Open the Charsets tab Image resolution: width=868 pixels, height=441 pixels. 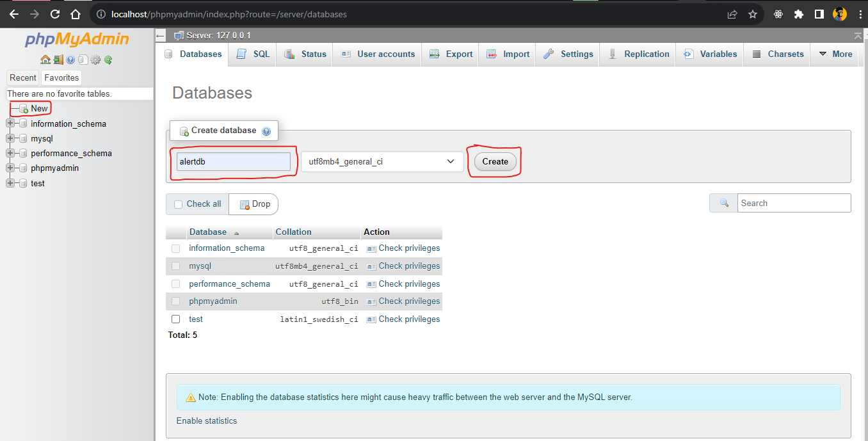tap(778, 54)
